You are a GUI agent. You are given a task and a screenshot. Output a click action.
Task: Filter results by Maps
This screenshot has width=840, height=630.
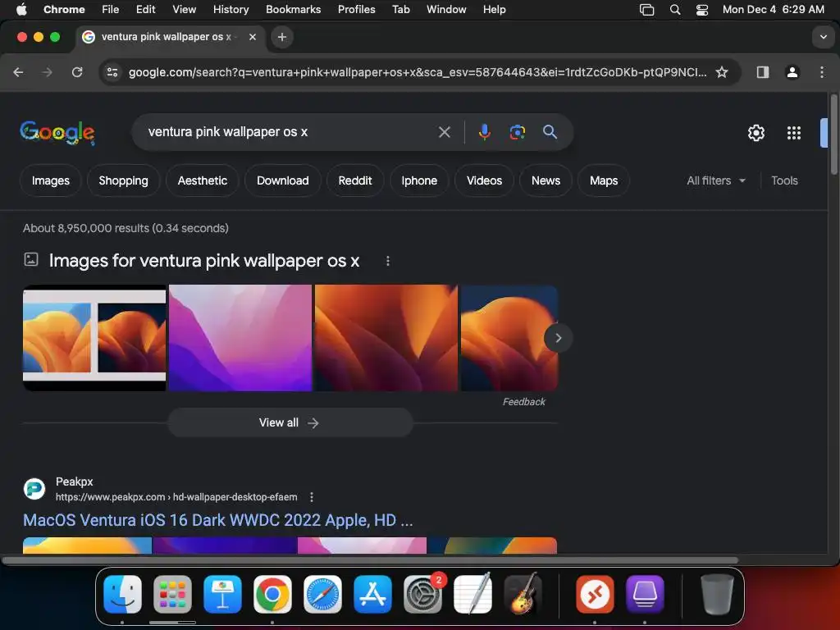tap(604, 180)
